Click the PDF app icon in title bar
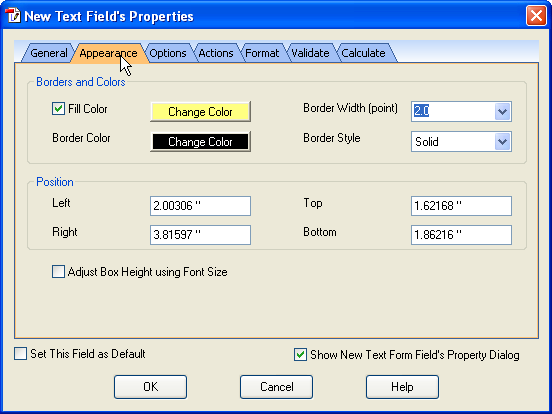 pyautogui.click(x=13, y=16)
